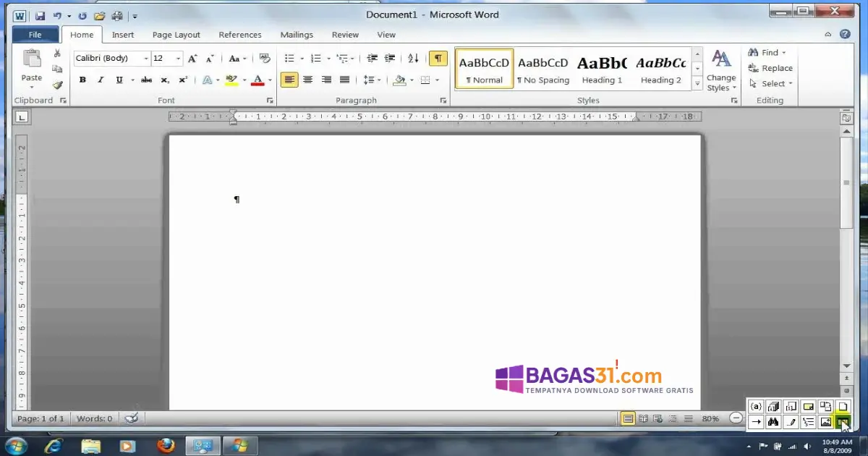Apply yellow text highlight color
Screen dimensions: 868x456
pyautogui.click(x=231, y=80)
